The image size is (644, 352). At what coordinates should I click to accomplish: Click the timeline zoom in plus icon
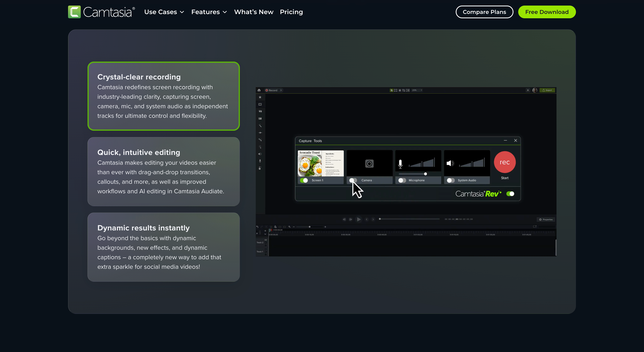pos(325,227)
